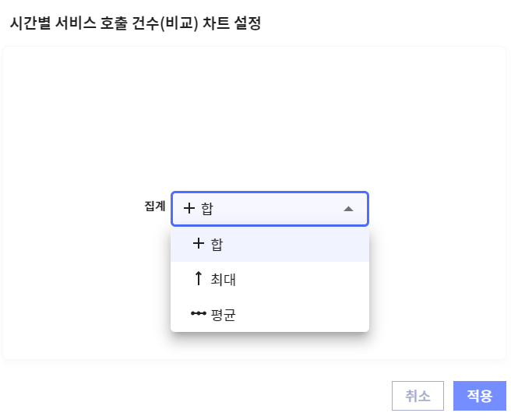Click the plus icon beside the 합 list option

pyautogui.click(x=198, y=244)
